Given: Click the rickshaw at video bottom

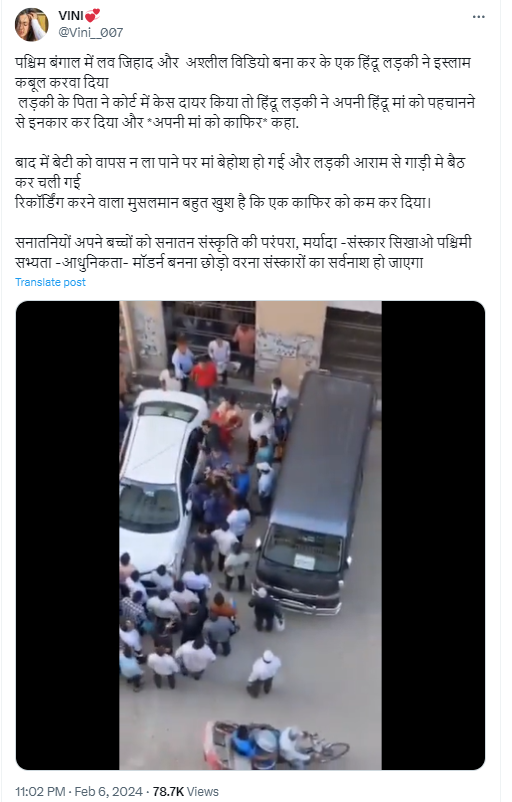Looking at the screenshot, I should (x=274, y=743).
